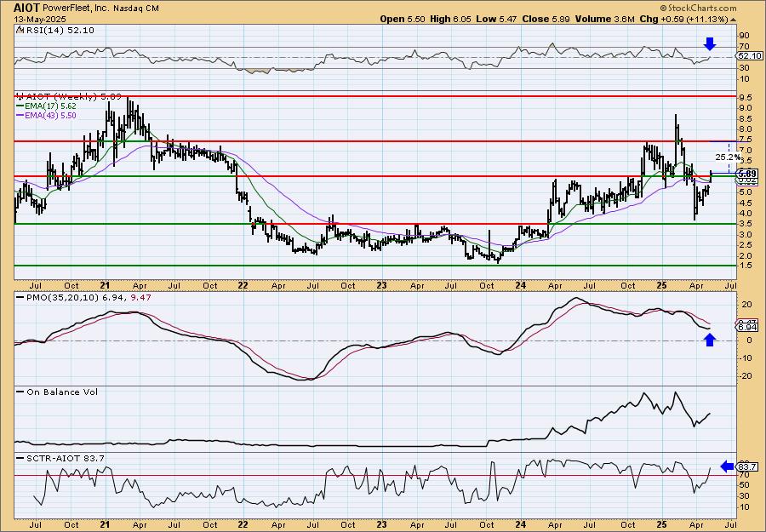Select the 1.5 price axis label
The image size is (766, 532).
point(745,266)
